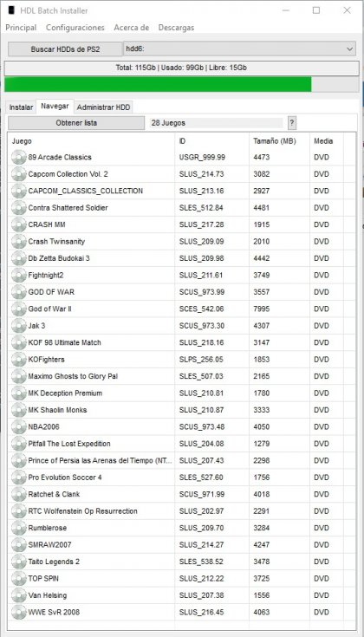This screenshot has height=637, width=364.
Task: Switch to the Navegar tab
Action: pyautogui.click(x=55, y=107)
